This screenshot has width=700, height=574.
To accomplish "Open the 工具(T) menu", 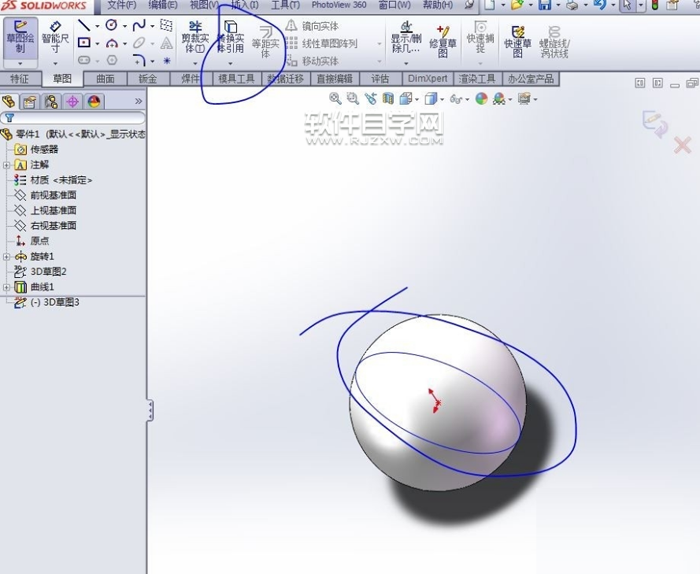I will click(x=285, y=5).
